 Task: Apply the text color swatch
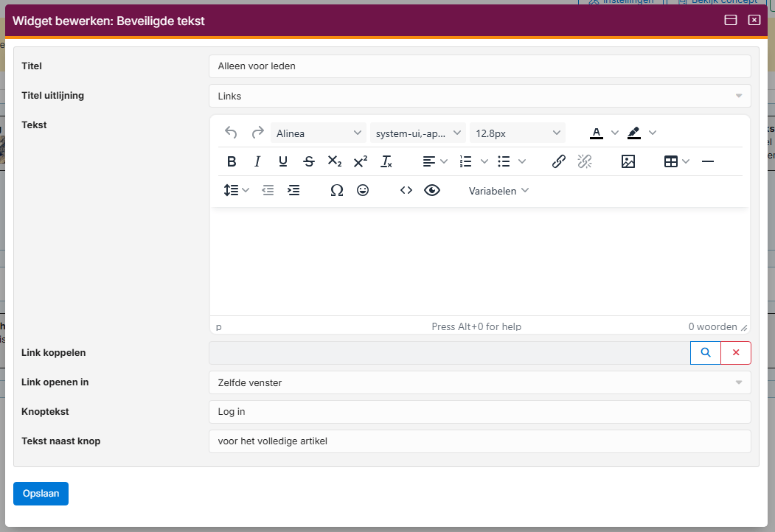597,133
